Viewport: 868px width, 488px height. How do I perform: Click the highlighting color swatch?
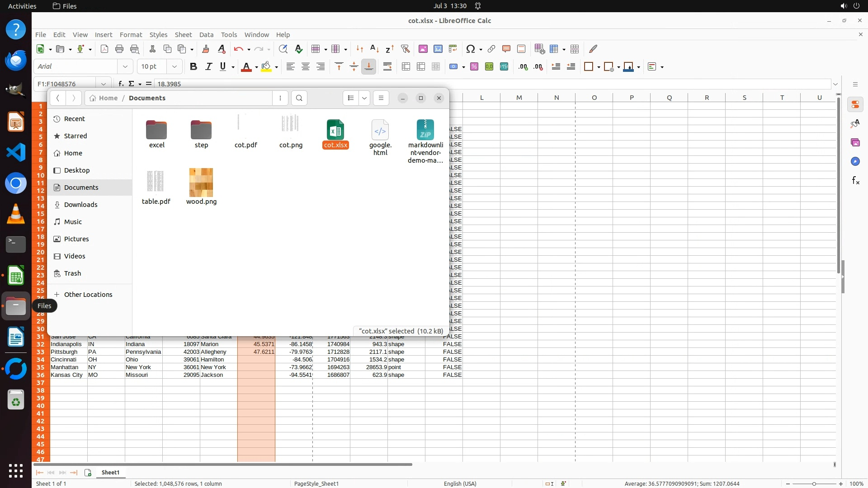click(266, 66)
